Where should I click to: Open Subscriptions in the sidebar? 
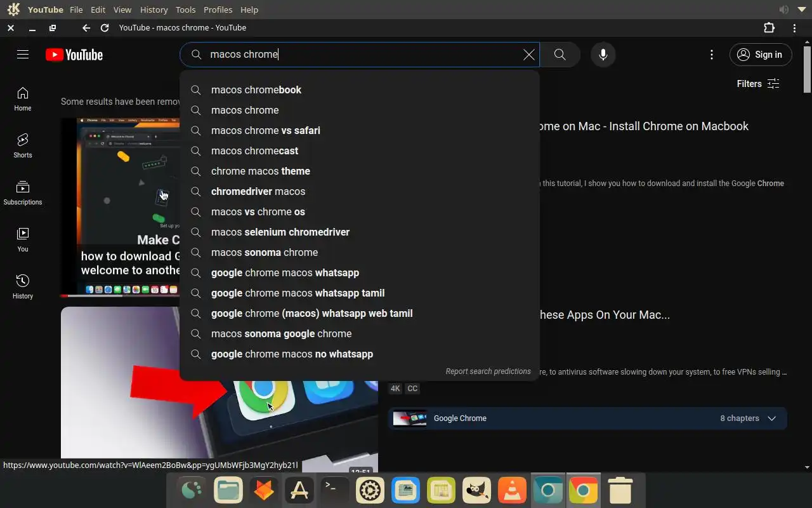23,193
